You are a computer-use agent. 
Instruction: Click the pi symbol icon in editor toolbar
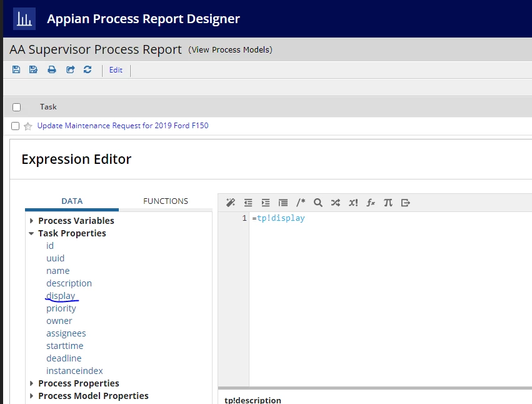coord(388,203)
